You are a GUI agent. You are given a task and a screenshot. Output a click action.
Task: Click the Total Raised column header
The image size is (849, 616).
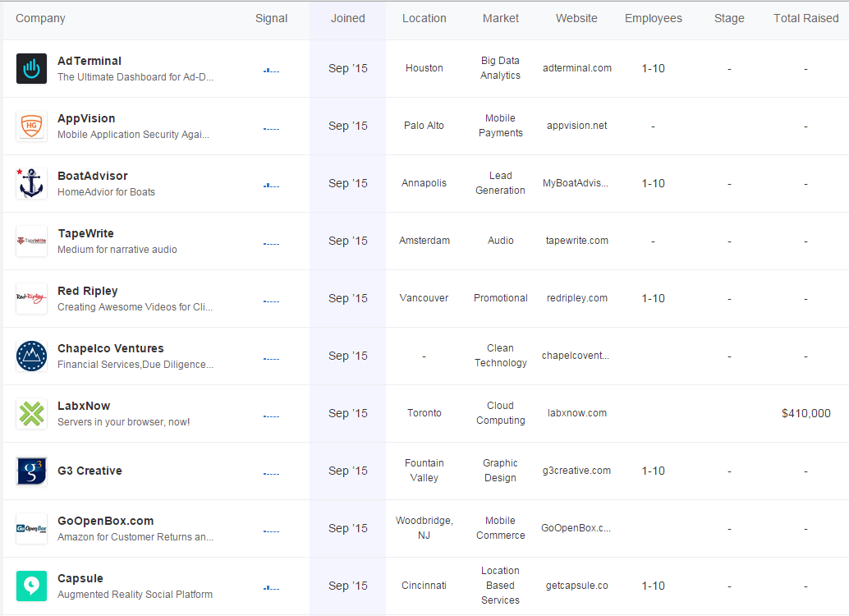[x=805, y=18]
